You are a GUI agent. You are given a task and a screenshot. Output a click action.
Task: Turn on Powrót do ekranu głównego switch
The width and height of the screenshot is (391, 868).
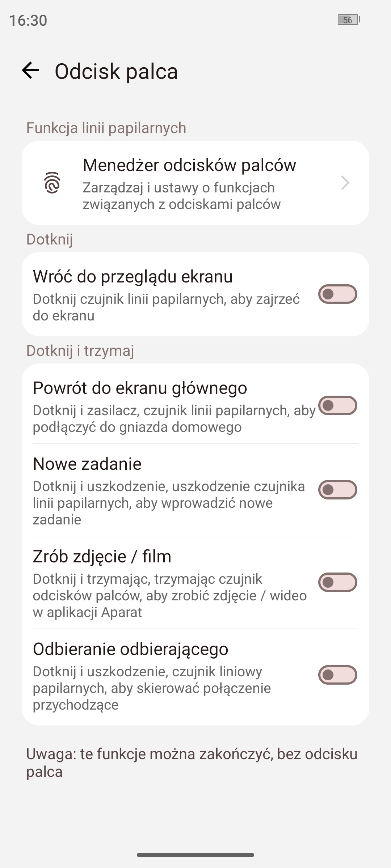(337, 405)
